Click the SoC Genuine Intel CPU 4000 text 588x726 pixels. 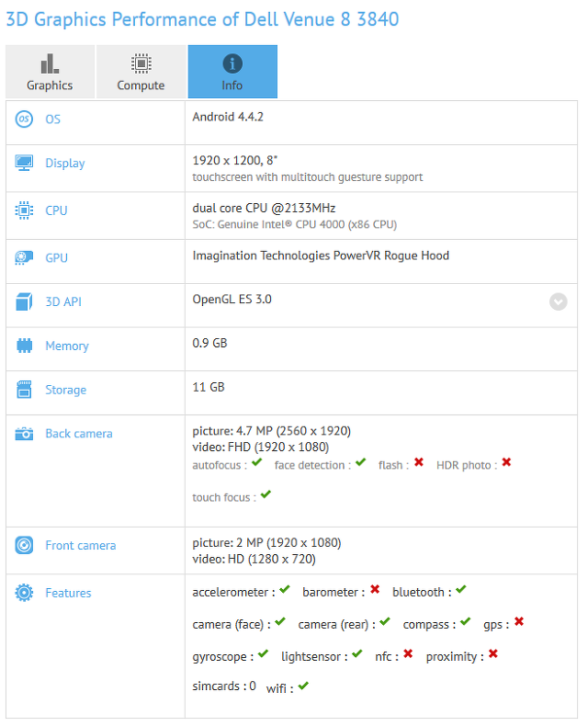click(295, 224)
